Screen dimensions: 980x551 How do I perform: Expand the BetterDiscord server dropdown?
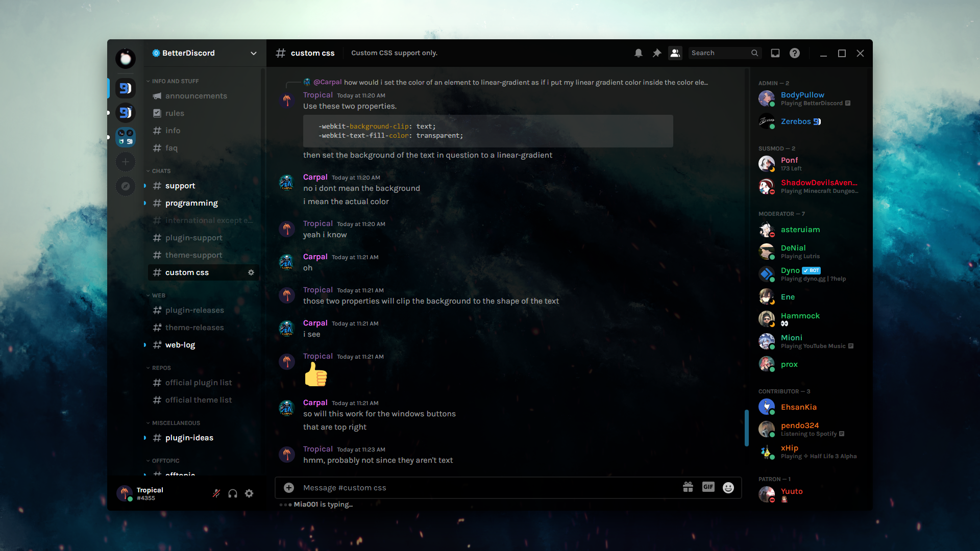point(253,53)
